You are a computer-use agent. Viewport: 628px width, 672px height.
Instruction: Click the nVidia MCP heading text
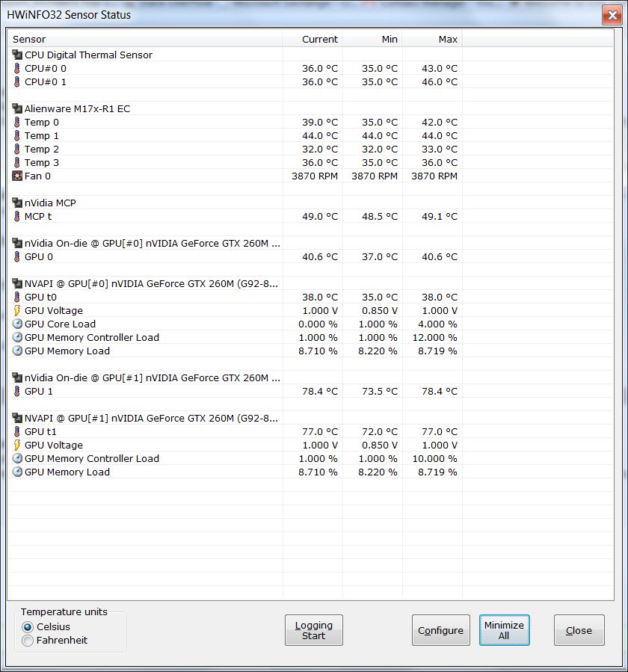click(50, 203)
